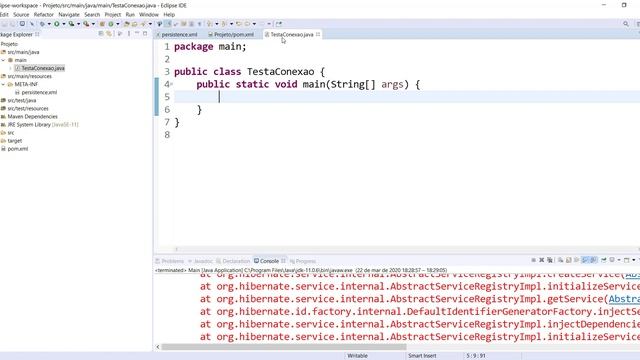Click the Smart Insert status bar entry

[422, 356]
